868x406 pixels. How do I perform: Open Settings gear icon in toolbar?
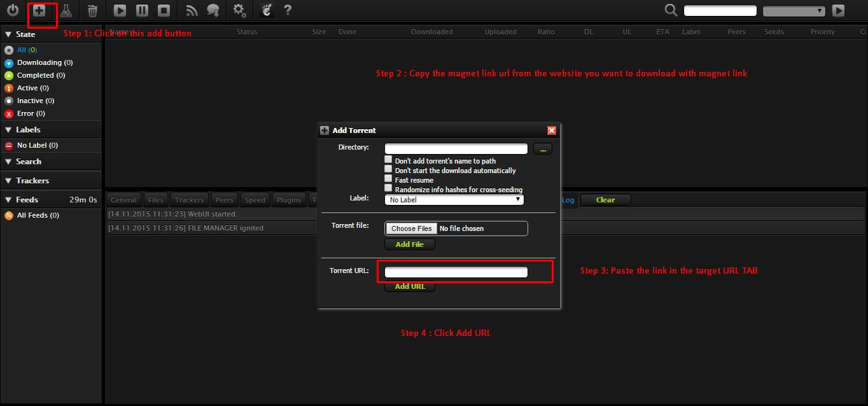click(239, 11)
